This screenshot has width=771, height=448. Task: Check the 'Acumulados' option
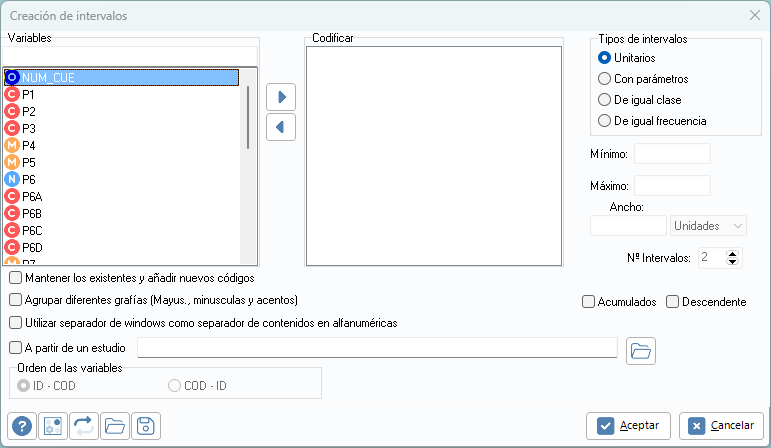[x=589, y=301]
